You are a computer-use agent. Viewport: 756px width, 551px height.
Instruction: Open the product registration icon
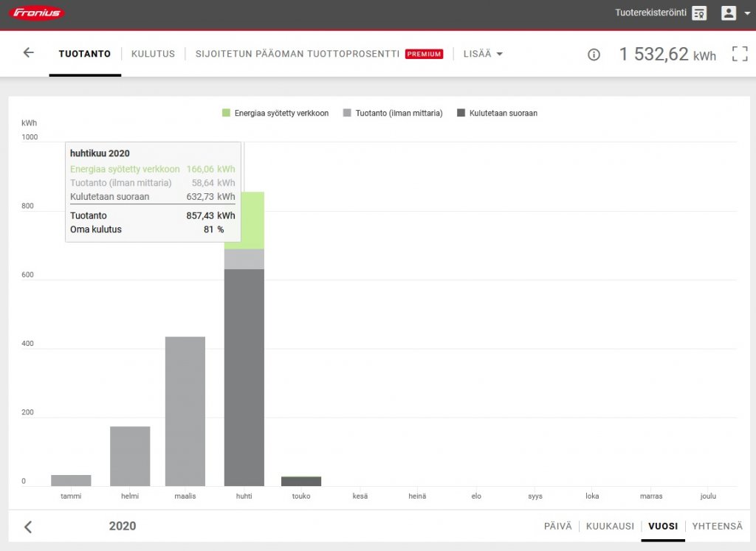(699, 13)
